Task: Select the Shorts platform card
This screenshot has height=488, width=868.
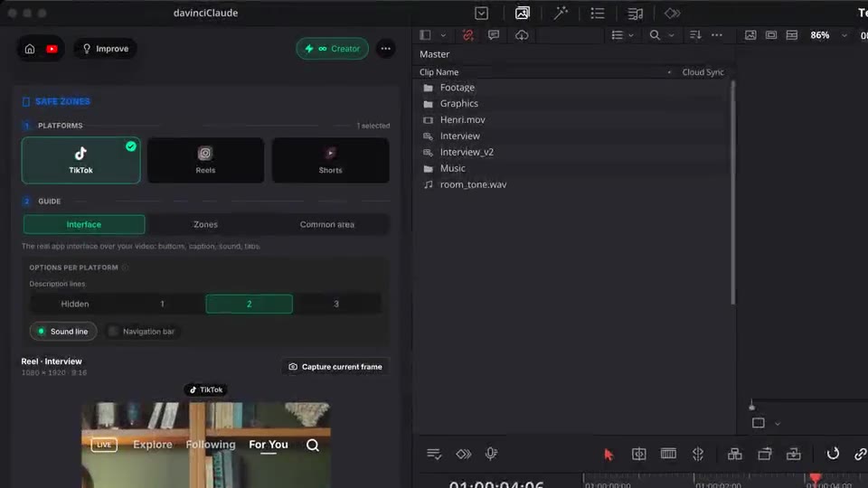Action: (331, 161)
